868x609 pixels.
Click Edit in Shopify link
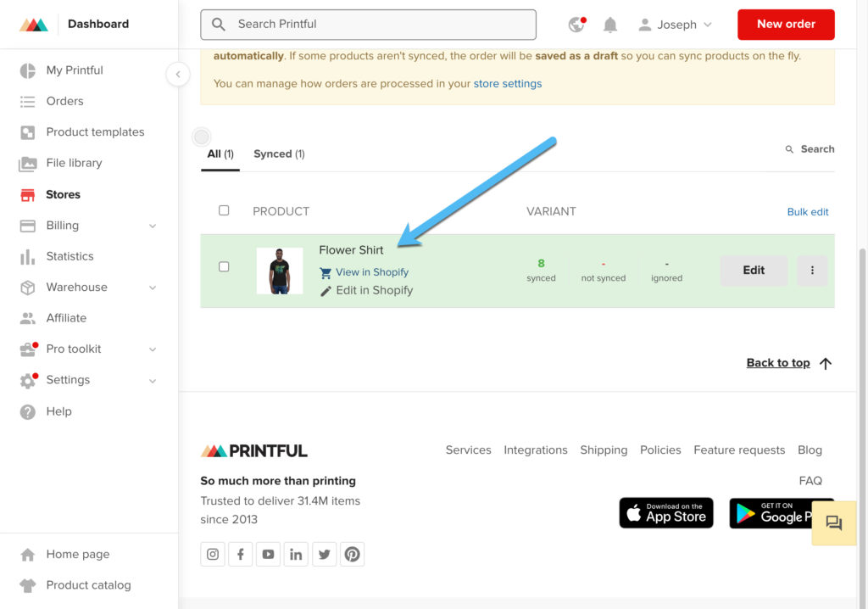[x=366, y=290]
